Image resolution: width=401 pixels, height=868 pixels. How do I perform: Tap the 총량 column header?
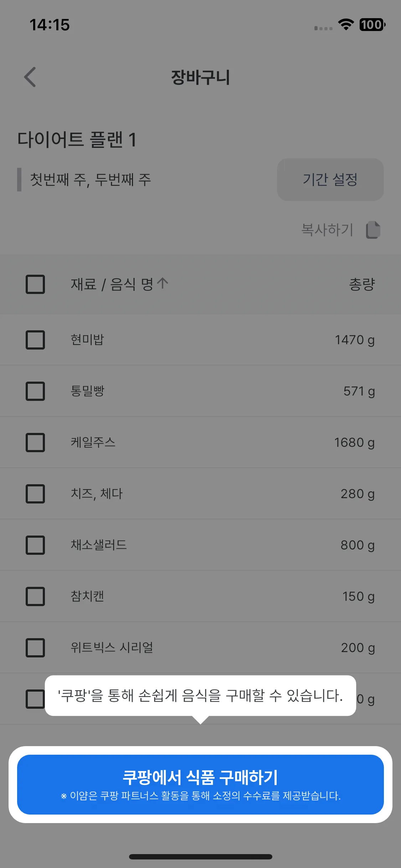[x=362, y=284]
